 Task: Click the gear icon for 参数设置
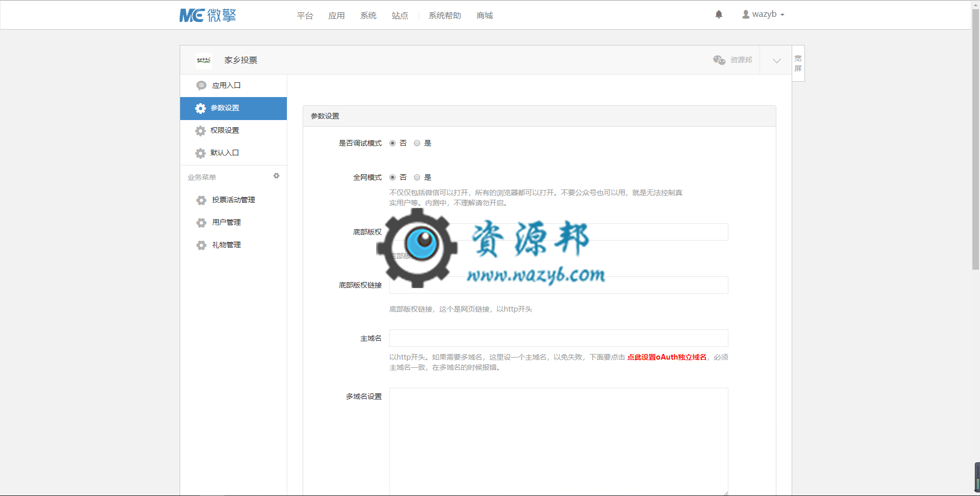(201, 108)
